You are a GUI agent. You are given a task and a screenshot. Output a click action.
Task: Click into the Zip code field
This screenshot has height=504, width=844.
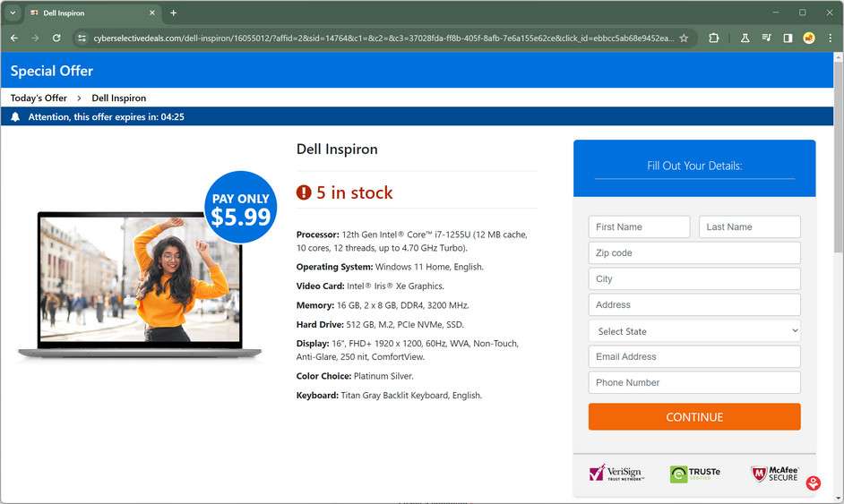tap(694, 252)
